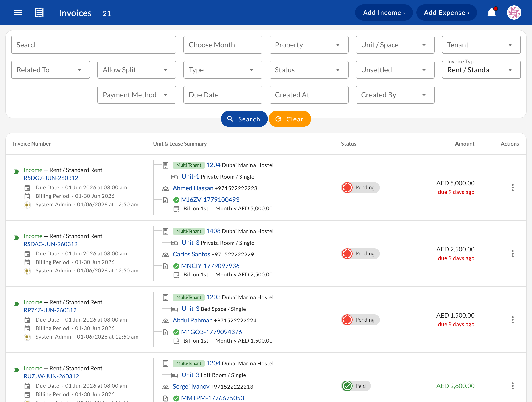
Task: Click System Admin avatar under R5DG7-JUN-260312
Action: click(27, 205)
